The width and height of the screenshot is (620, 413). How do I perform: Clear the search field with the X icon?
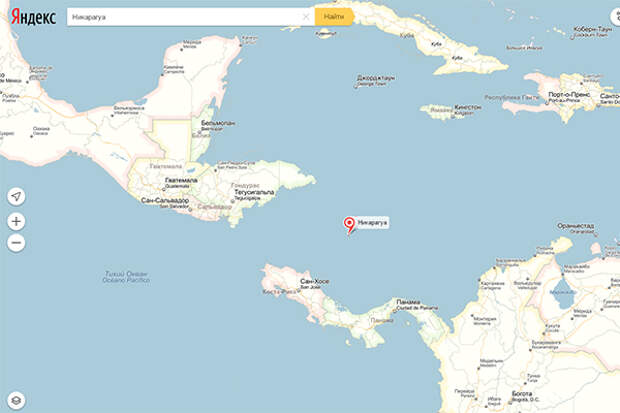tap(306, 17)
